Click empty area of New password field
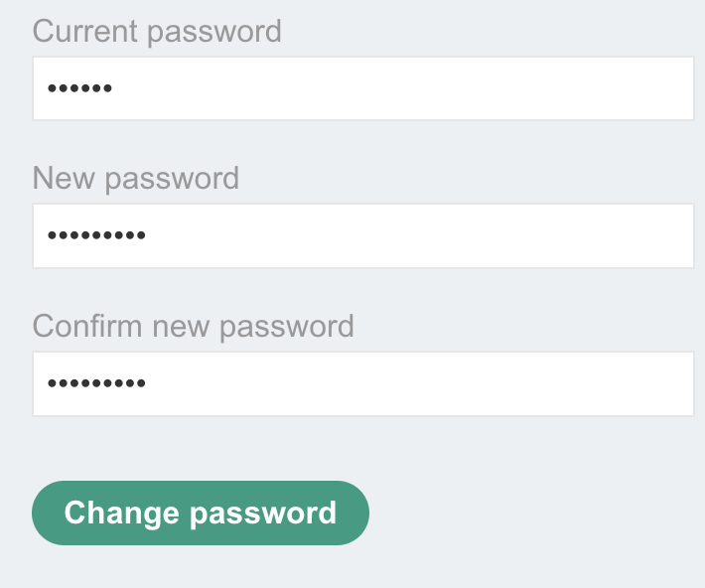Screen dimensions: 705x588 pyautogui.click(x=447, y=236)
